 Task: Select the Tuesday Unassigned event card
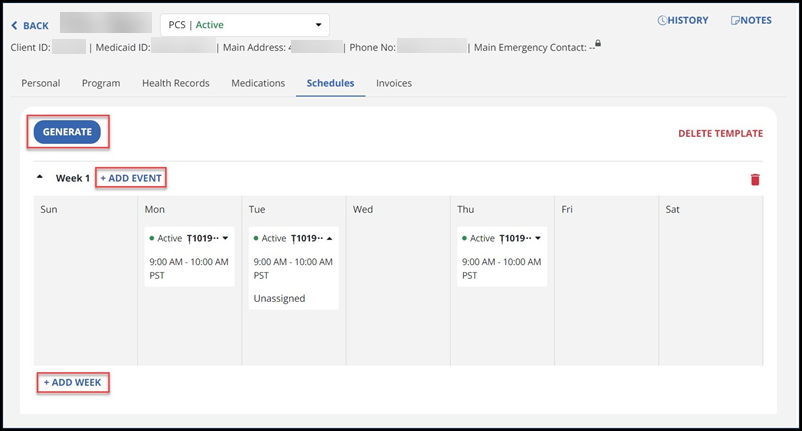pos(293,268)
